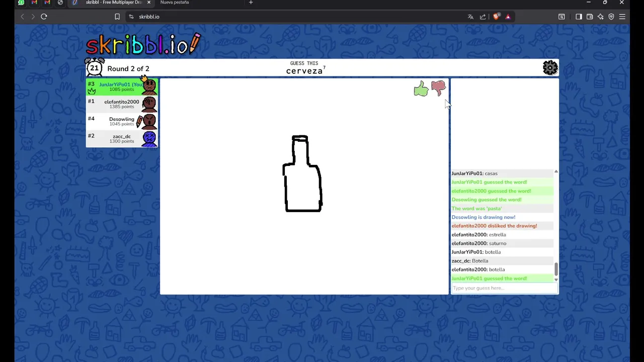
Task: Click chat message 'JunJarYiPo01: botella'
Action: pyautogui.click(x=476, y=252)
